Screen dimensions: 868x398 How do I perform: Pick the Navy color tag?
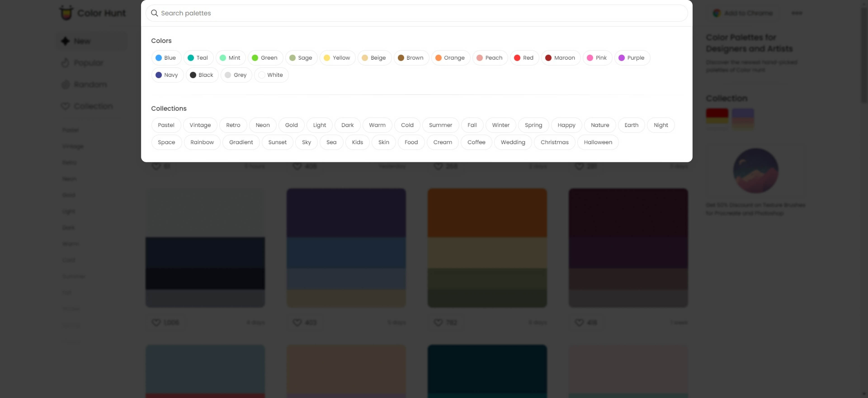click(x=167, y=75)
